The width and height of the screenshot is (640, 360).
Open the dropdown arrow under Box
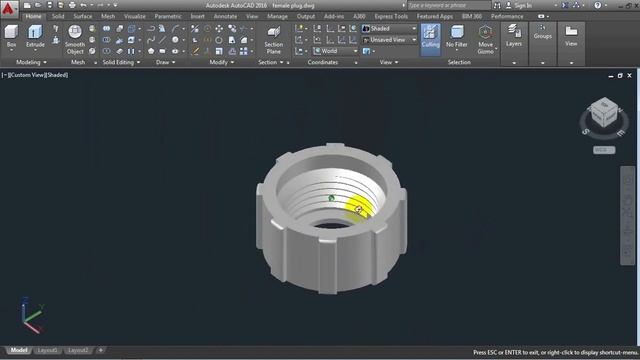pos(11,50)
